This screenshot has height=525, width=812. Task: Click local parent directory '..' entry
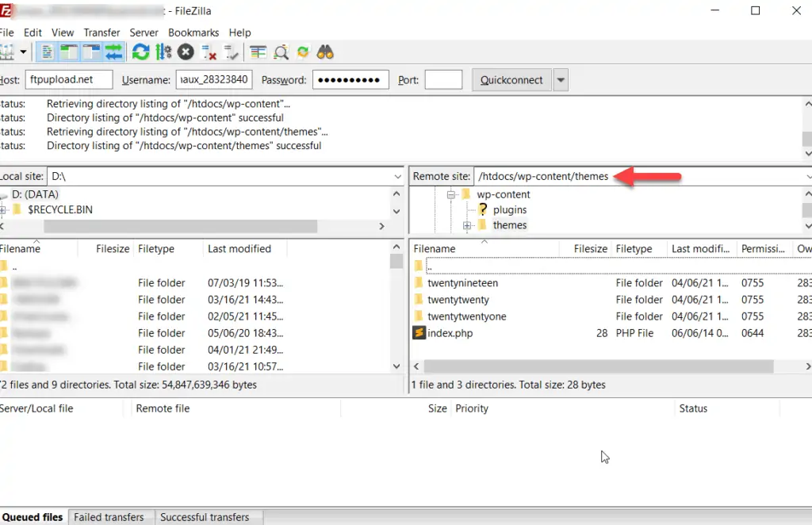(14, 266)
